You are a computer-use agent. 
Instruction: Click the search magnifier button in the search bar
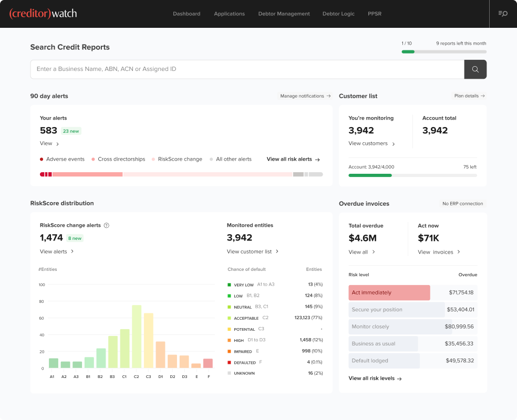click(x=475, y=69)
